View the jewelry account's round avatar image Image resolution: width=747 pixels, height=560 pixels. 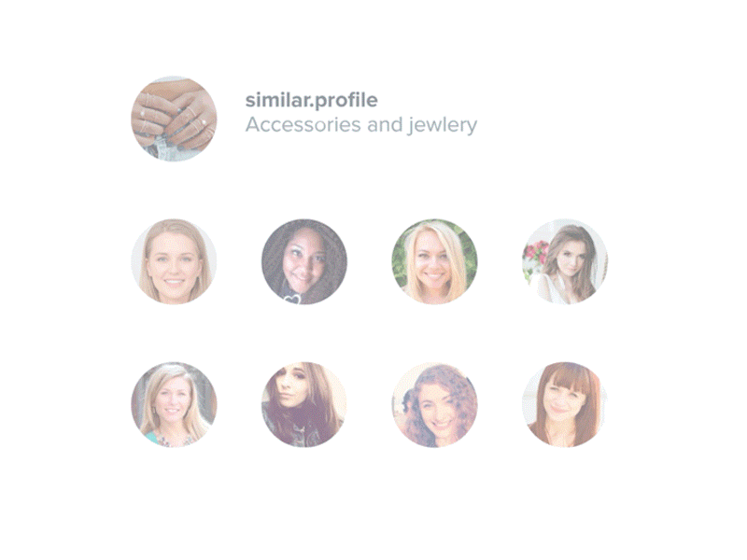[174, 119]
